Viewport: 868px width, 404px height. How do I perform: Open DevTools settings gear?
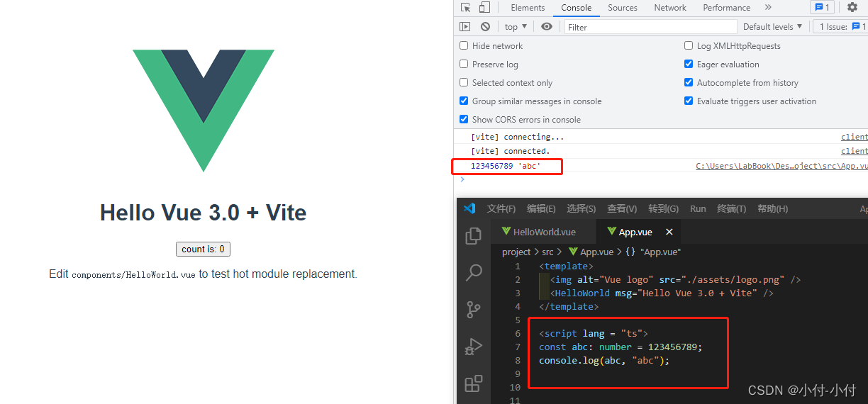(x=852, y=8)
